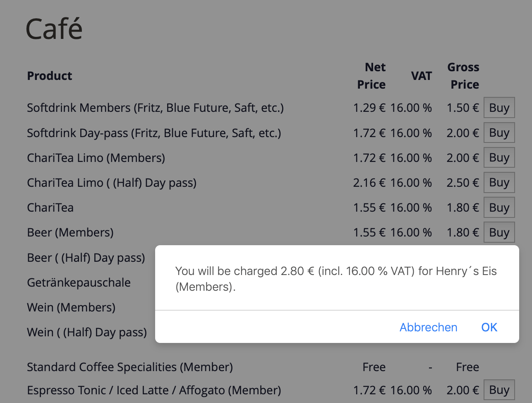The image size is (532, 403).
Task: Buy the ChariTea Limo (Half) Day pass
Action: tap(499, 182)
